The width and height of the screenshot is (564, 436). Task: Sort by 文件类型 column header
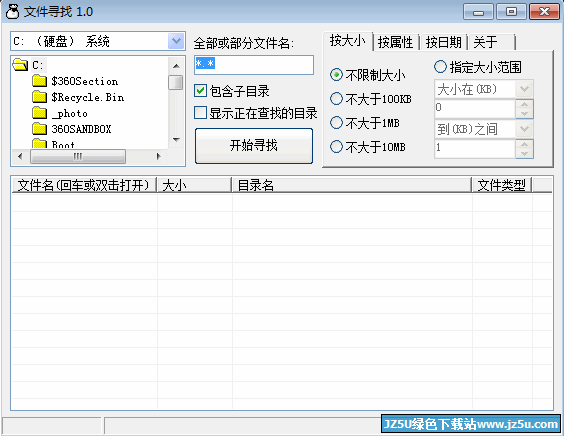[502, 185]
